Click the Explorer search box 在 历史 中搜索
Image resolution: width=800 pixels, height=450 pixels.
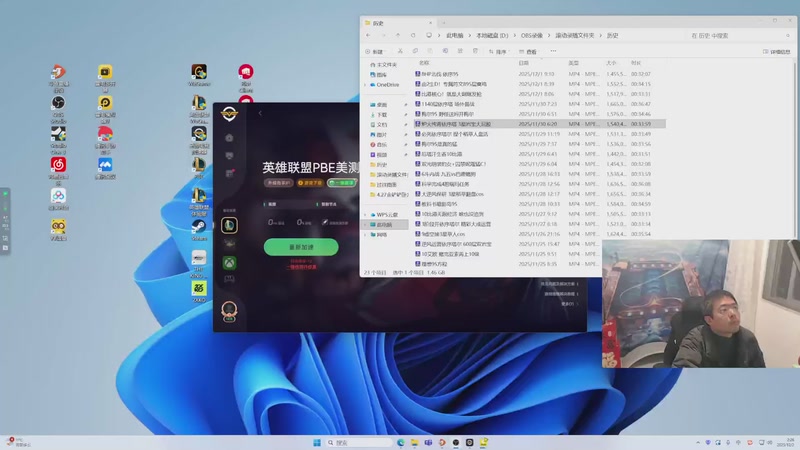740,36
